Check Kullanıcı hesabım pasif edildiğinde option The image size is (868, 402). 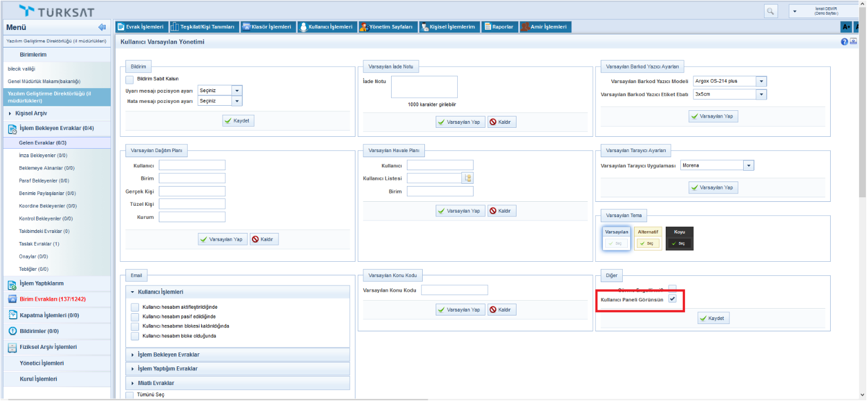[135, 317]
